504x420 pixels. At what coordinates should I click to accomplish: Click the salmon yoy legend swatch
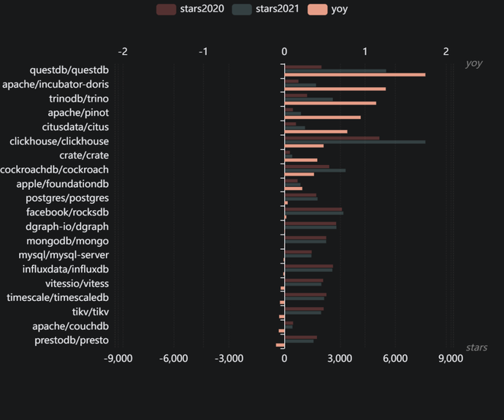tap(318, 9)
